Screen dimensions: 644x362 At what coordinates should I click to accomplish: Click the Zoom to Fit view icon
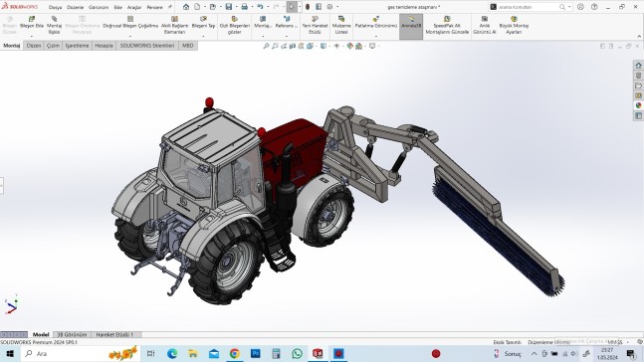pos(266,46)
